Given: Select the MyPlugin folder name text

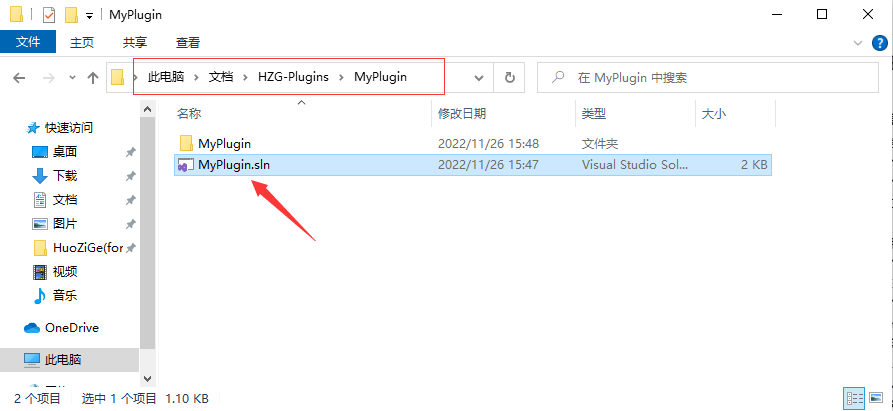Looking at the screenshot, I should tap(224, 143).
